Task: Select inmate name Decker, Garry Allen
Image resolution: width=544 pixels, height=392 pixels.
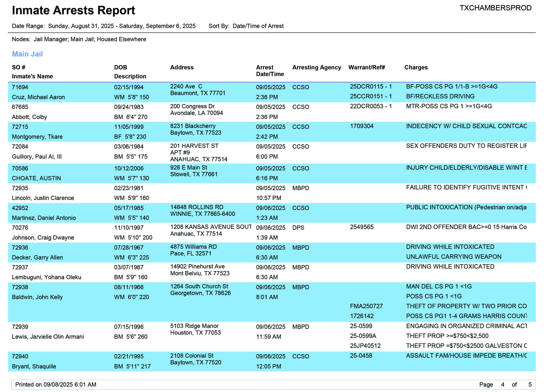Action: tap(37, 257)
